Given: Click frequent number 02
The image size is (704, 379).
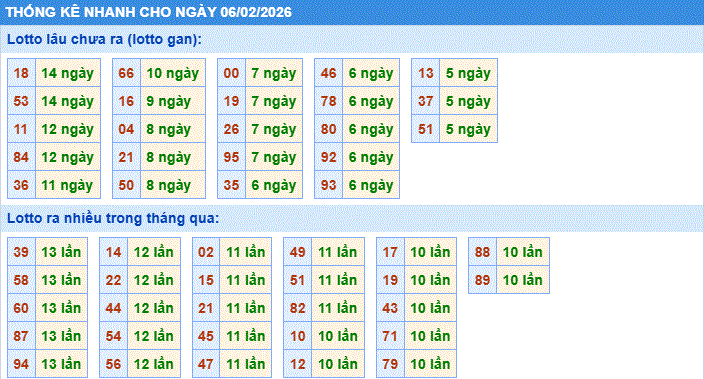Looking at the screenshot, I should pyautogui.click(x=206, y=252).
